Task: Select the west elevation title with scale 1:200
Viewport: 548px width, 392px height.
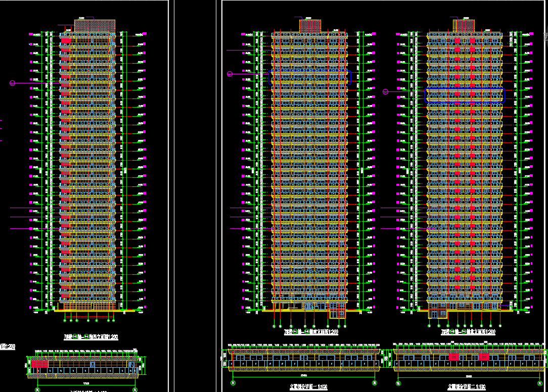Action: point(91,337)
